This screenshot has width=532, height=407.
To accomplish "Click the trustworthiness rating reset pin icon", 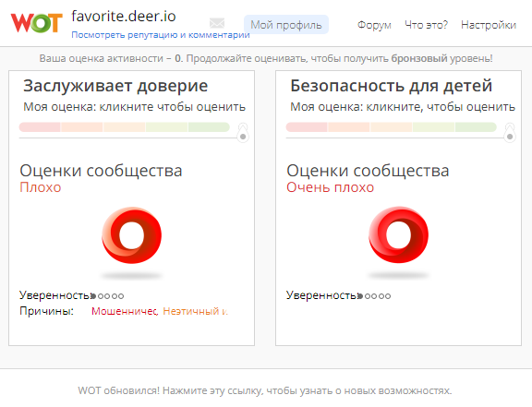I will coord(243,133).
